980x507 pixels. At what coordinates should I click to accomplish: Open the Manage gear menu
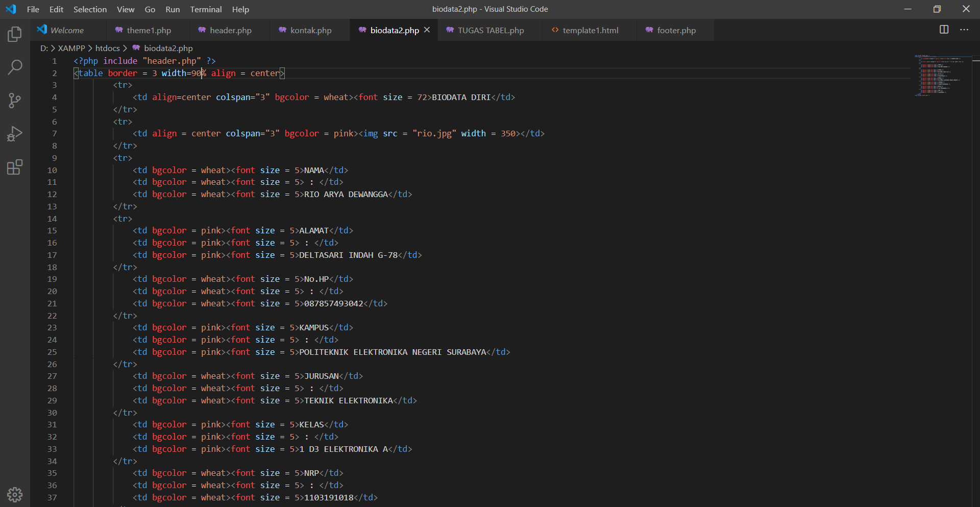(x=15, y=494)
